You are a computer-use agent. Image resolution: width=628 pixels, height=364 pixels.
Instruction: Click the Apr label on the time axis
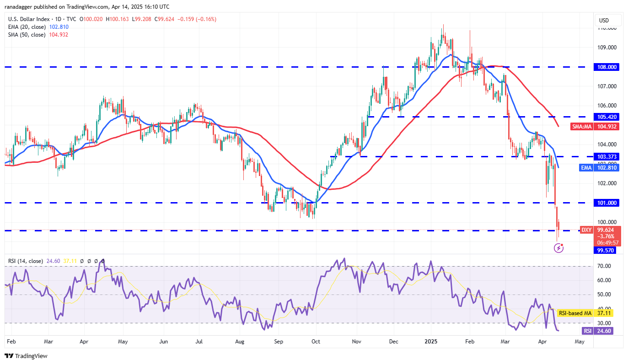(x=542, y=342)
